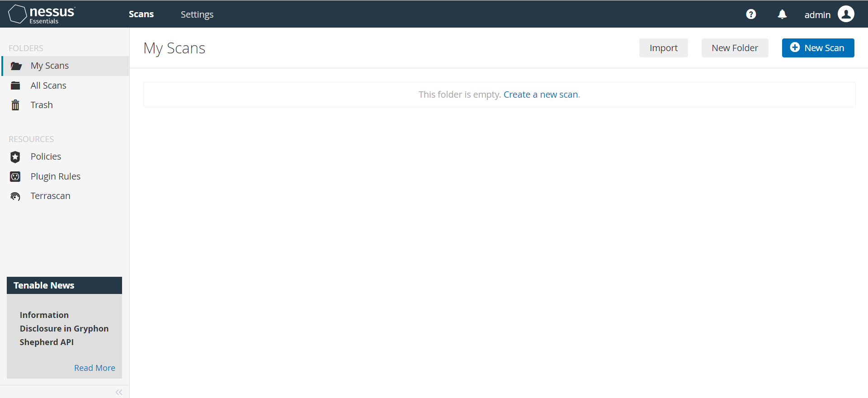The image size is (868, 398).
Task: Follow the 'Create a new scan' link
Action: tap(541, 95)
